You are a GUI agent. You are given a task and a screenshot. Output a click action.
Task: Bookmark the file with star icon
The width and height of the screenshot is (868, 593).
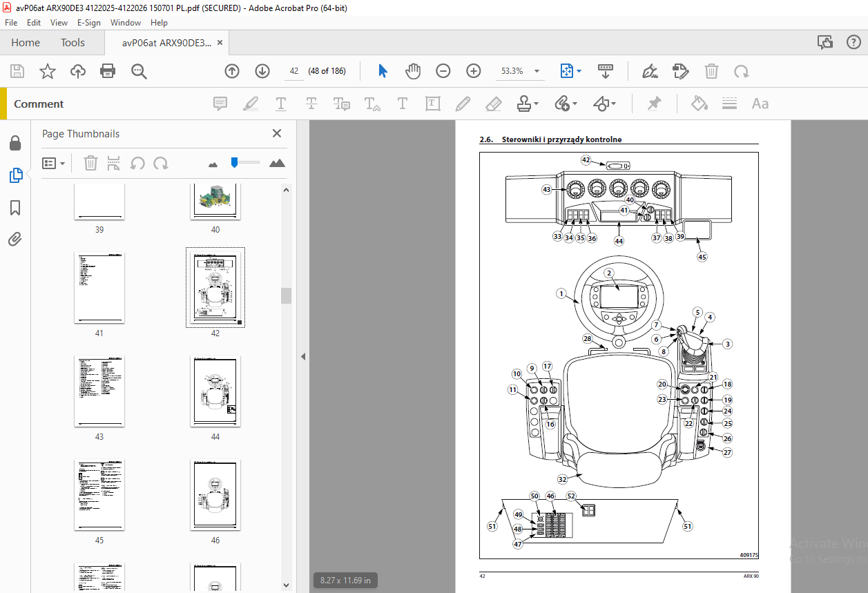click(47, 71)
